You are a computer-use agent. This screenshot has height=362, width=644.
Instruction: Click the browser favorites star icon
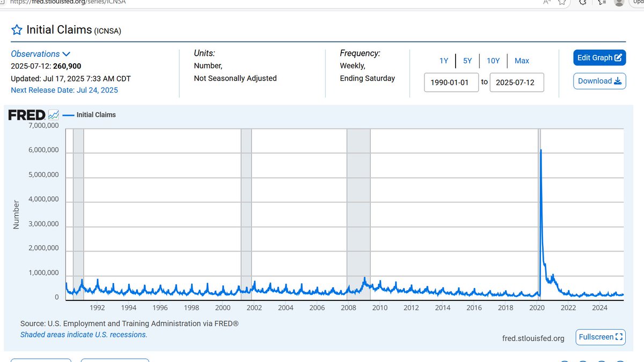pos(562,2)
